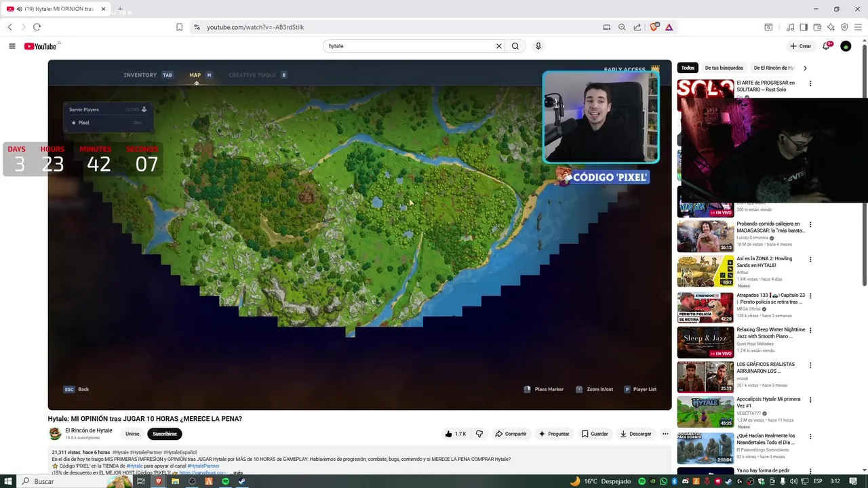Like the video with the 1.7K thumbs-up button
Image resolution: width=868 pixels, height=488 pixels.
tap(455, 434)
